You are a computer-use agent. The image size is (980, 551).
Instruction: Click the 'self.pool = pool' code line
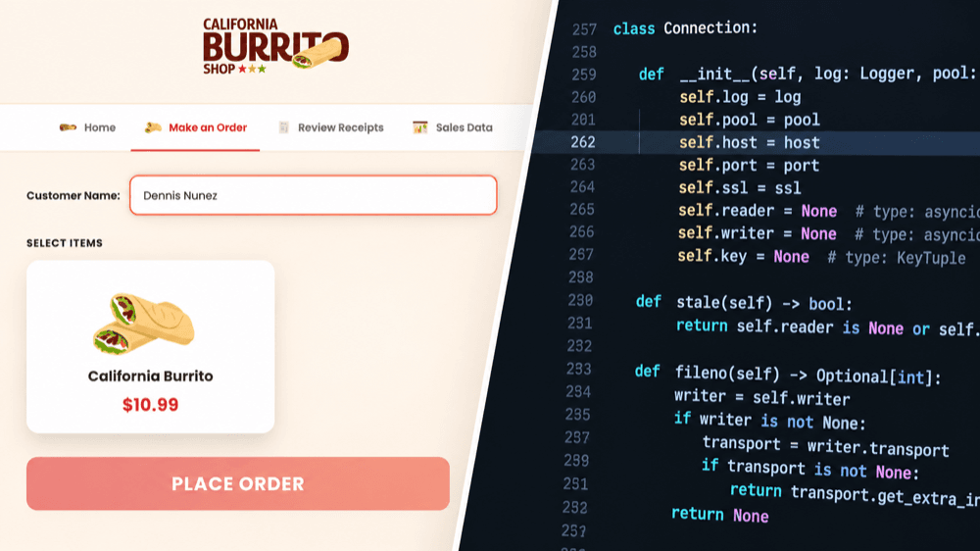750,120
